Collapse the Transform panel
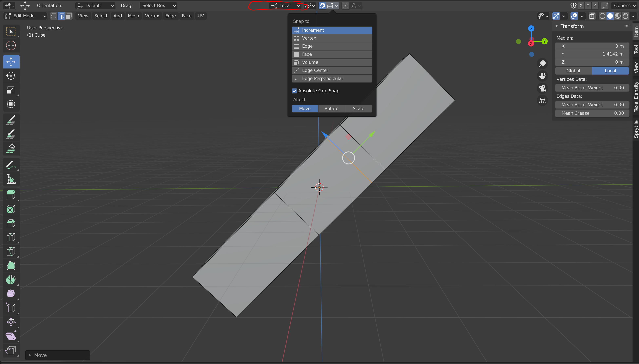 557,26
